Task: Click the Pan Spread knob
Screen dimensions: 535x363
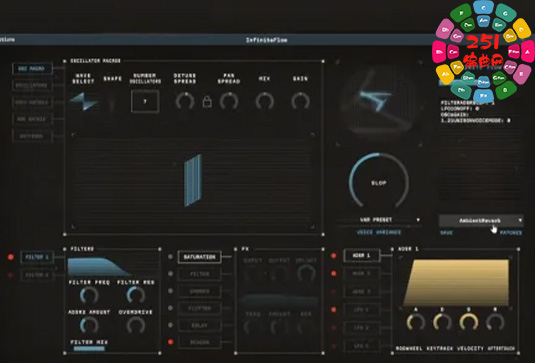Action: pos(229,101)
